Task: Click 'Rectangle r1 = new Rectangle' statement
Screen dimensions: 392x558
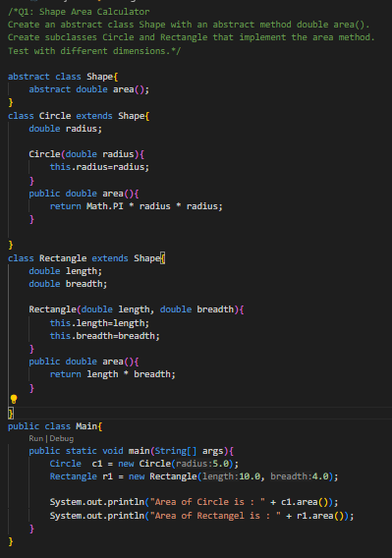Action: click(x=195, y=476)
